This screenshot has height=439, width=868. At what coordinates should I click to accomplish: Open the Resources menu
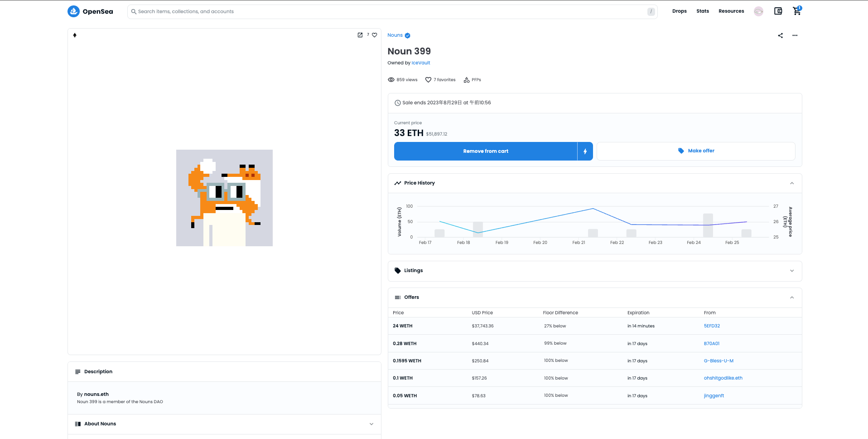tap(731, 11)
